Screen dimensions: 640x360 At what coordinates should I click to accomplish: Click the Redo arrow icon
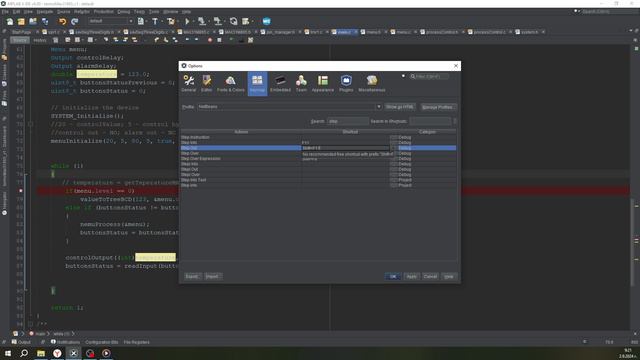click(x=74, y=21)
